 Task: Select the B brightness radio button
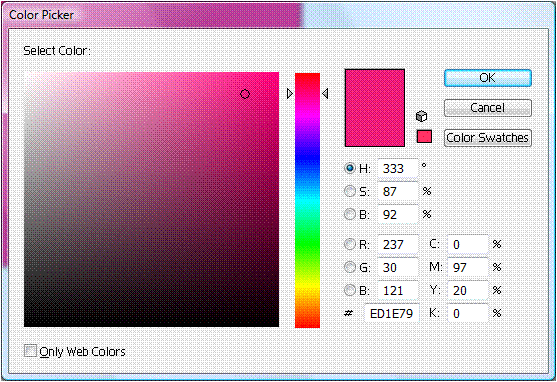pos(350,214)
